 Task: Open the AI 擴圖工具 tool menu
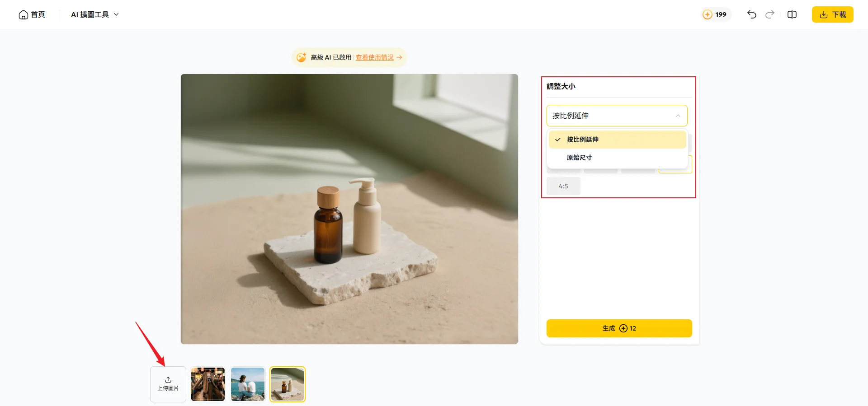coord(95,14)
